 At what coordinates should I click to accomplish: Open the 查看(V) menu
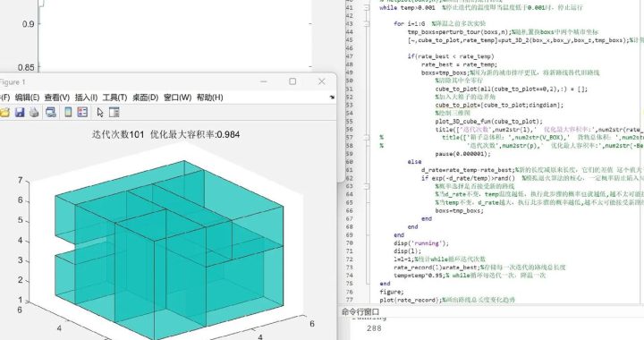[57, 98]
